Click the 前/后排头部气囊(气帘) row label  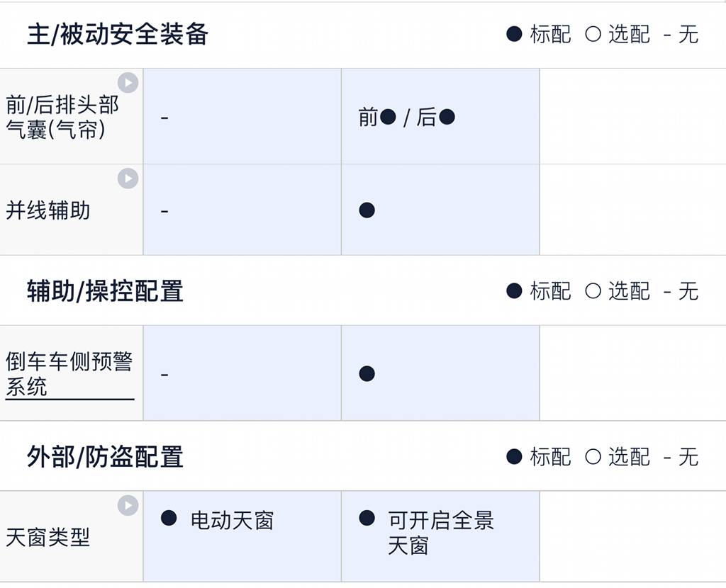[x=62, y=118]
